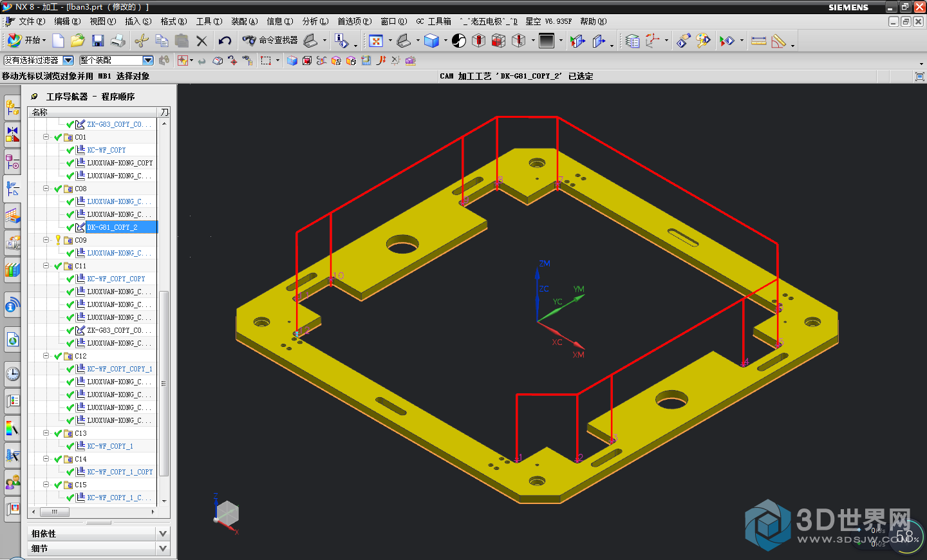The height and width of the screenshot is (560, 927).
Task: Click the Delete X icon
Action: click(x=201, y=41)
